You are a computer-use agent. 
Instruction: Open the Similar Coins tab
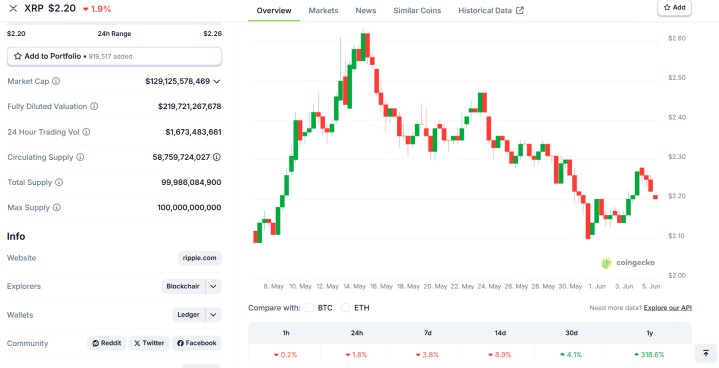pos(417,11)
